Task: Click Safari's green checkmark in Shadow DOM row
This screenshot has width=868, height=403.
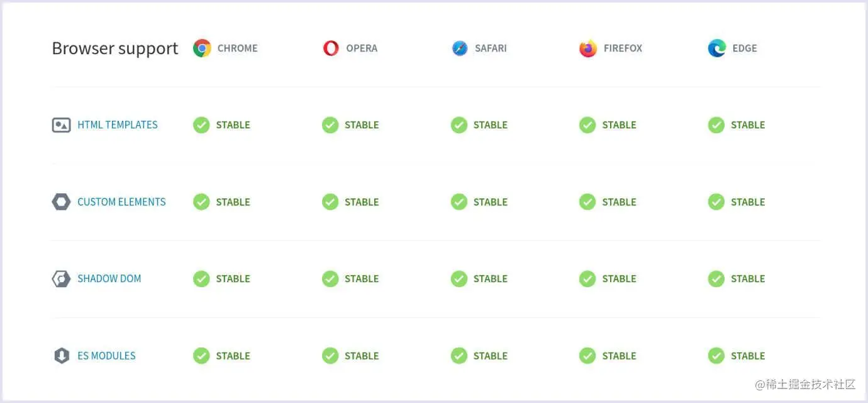Action: (x=459, y=278)
